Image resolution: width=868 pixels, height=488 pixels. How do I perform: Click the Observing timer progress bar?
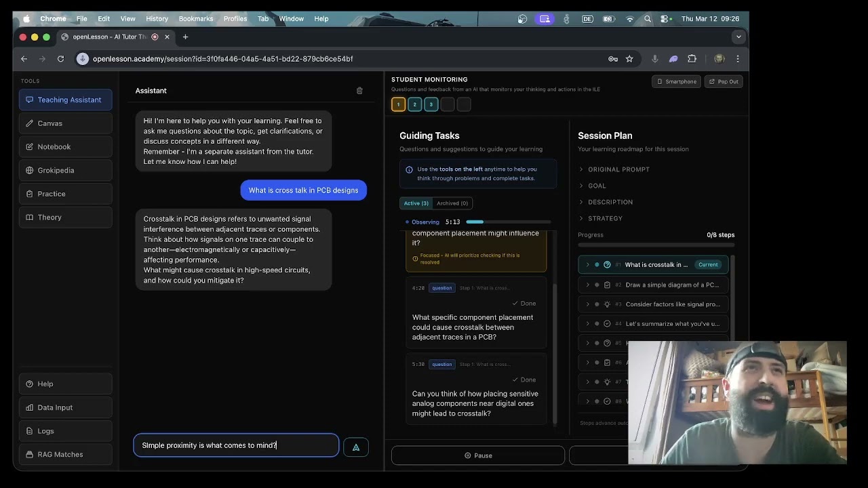(508, 222)
